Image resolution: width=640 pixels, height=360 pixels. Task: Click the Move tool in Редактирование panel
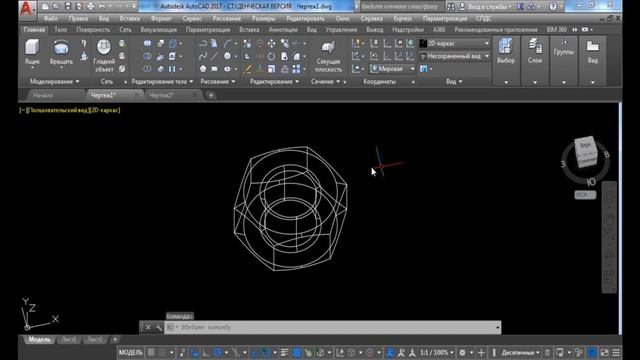(x=271, y=43)
